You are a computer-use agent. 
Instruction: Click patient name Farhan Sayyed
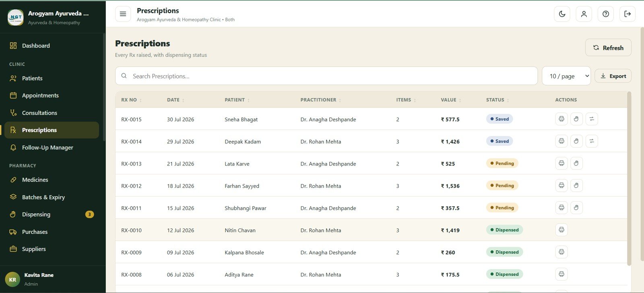click(242, 186)
